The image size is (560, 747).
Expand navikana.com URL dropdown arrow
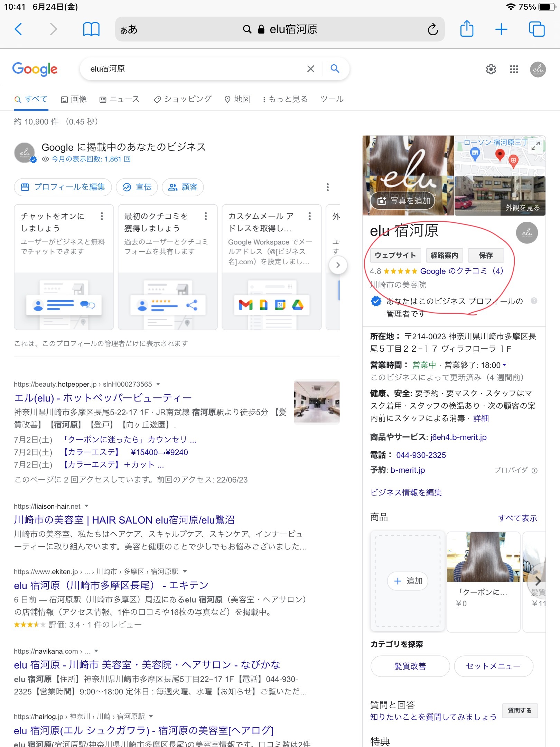(96, 651)
